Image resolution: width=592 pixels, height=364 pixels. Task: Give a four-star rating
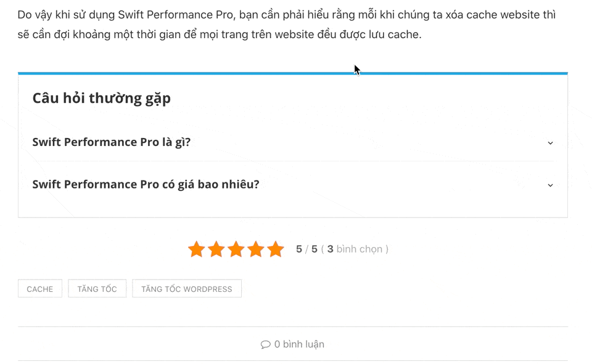256,249
